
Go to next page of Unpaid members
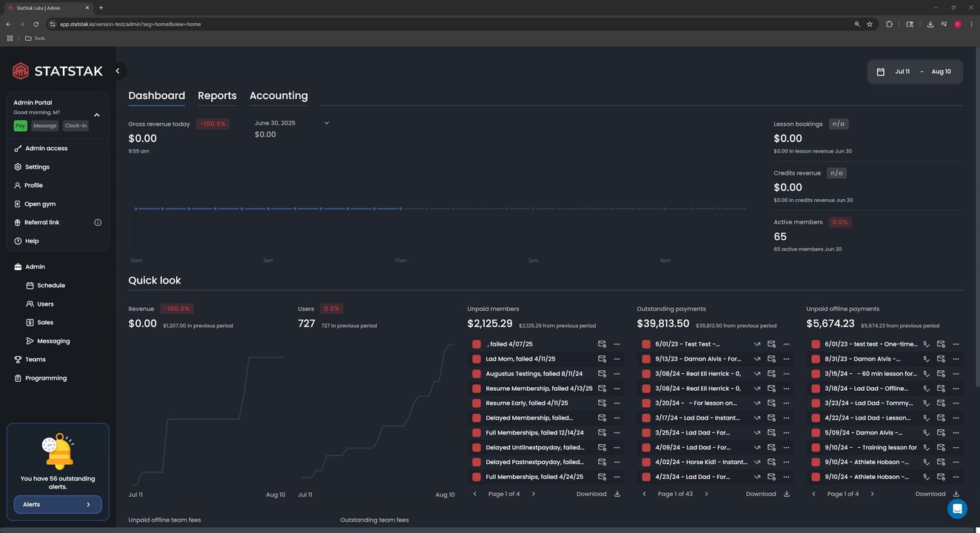[x=534, y=494]
